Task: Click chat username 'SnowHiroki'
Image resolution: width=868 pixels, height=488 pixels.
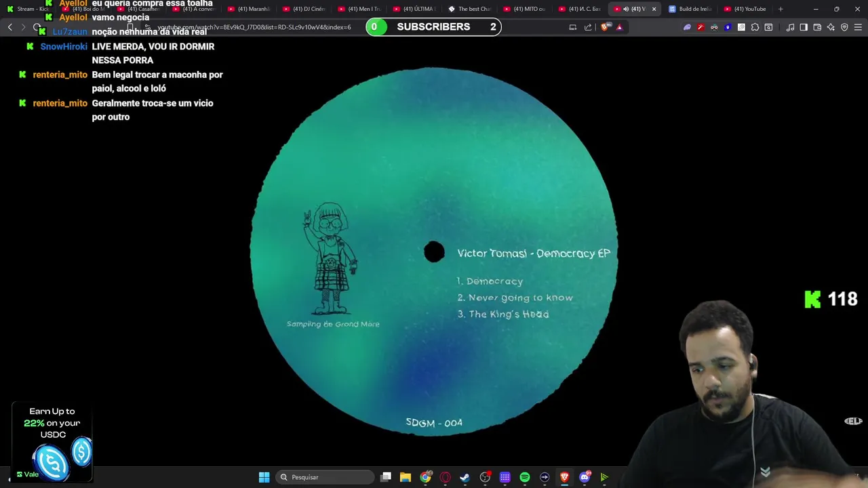Action: point(64,47)
